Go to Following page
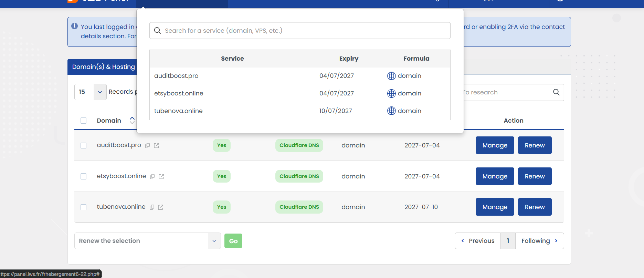This screenshot has height=278, width=644. [539, 241]
